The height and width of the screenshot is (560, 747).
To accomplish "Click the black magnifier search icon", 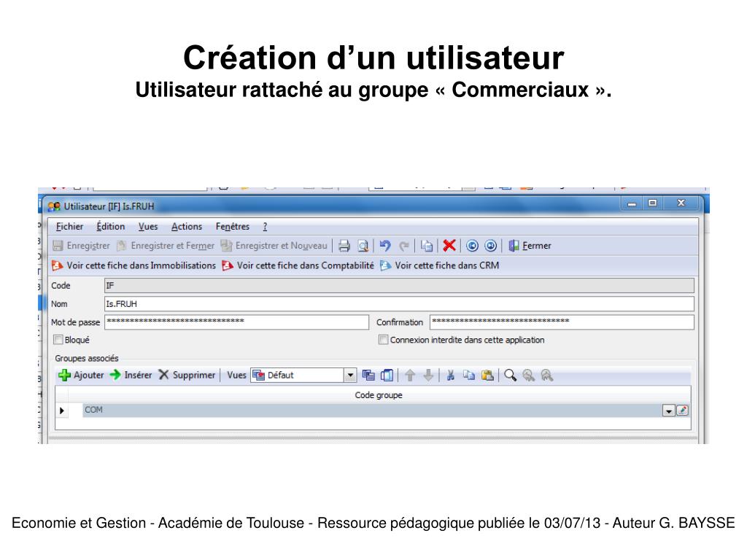I will [510, 376].
